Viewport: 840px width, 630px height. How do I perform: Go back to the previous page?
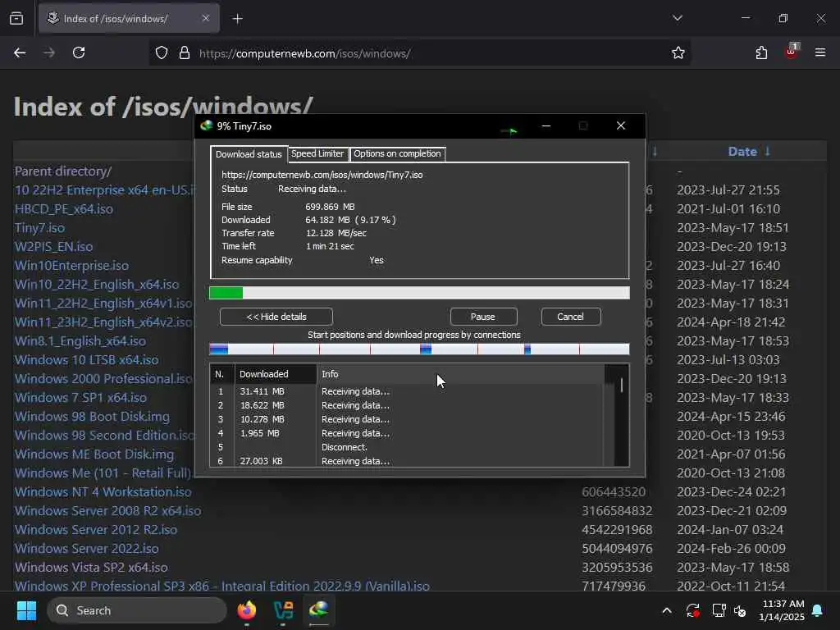tap(20, 52)
